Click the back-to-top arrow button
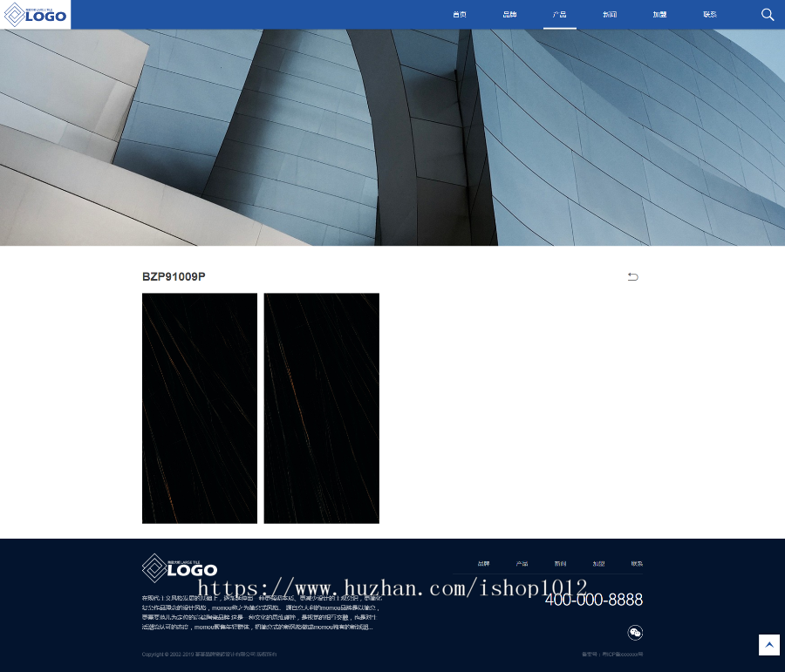 click(x=769, y=644)
